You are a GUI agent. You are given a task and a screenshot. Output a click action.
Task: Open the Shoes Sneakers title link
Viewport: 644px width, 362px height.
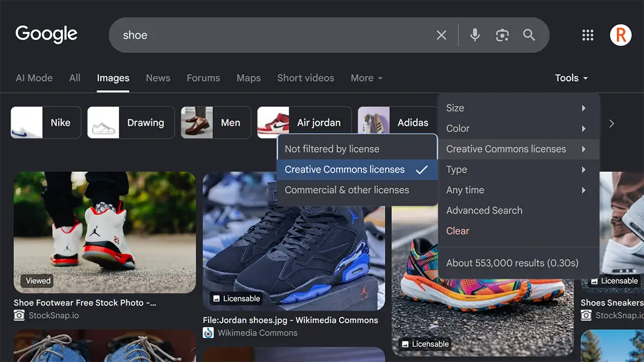click(612, 303)
